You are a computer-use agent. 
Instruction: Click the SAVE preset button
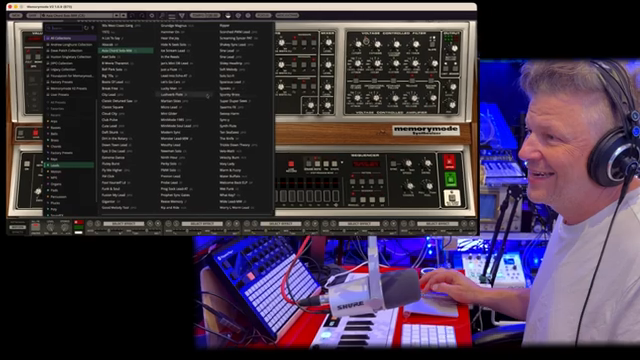tap(32, 16)
